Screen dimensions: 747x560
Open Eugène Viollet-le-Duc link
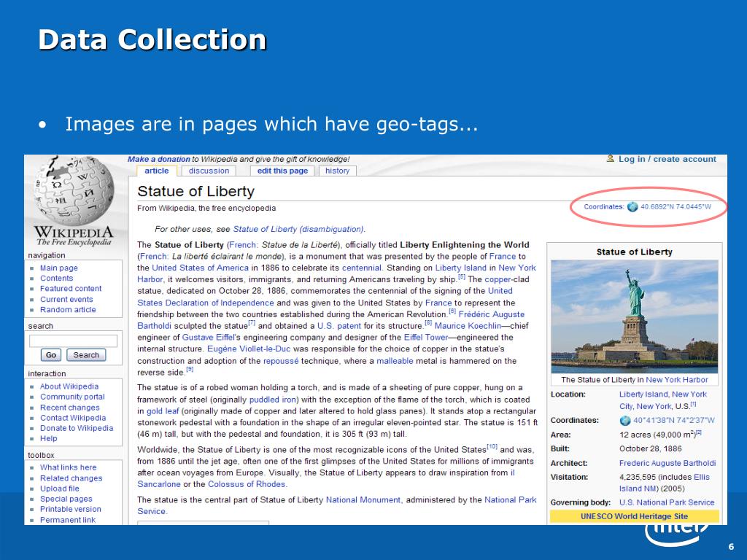[x=249, y=349]
